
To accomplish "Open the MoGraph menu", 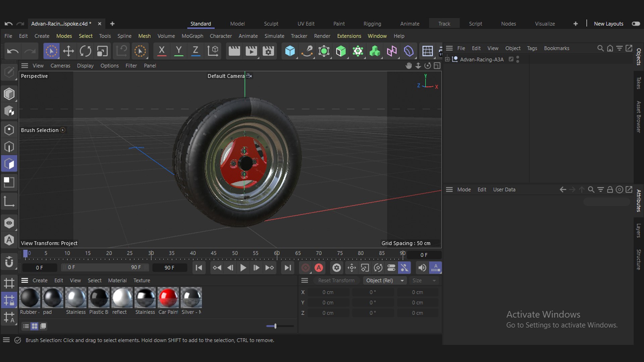I will [192, 36].
